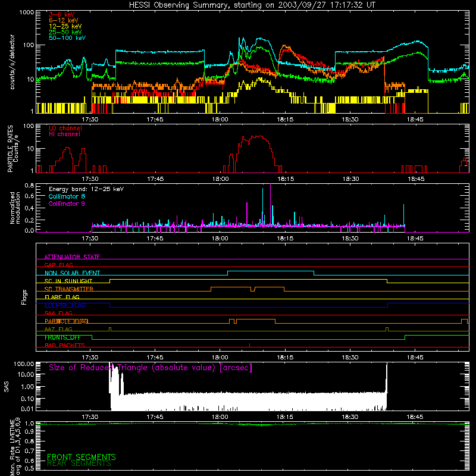Viewport: 476px width, 476px height.
Task: Click the FLARE FLAG label
Action: [62, 297]
